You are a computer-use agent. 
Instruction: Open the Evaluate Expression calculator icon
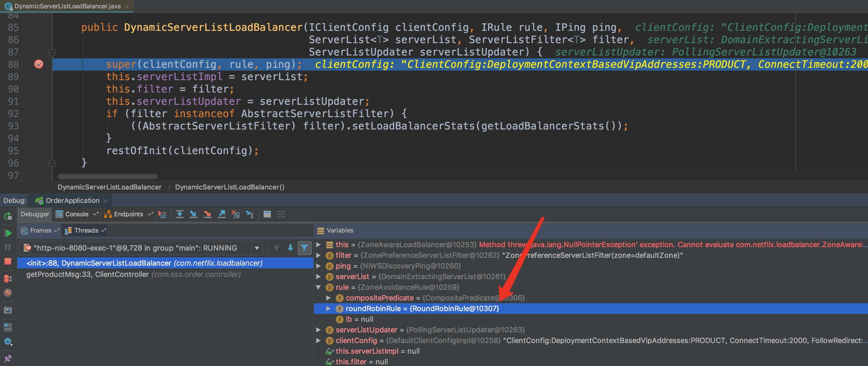[x=267, y=214]
